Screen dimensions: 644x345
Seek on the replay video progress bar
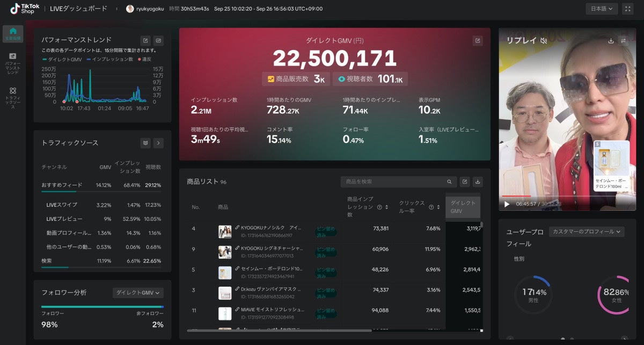(567, 196)
